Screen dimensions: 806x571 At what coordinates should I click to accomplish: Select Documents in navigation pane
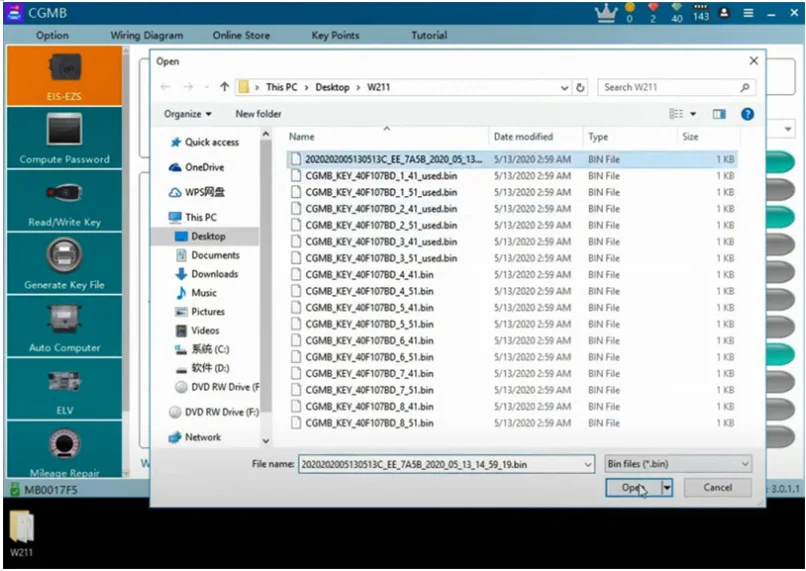(x=208, y=255)
